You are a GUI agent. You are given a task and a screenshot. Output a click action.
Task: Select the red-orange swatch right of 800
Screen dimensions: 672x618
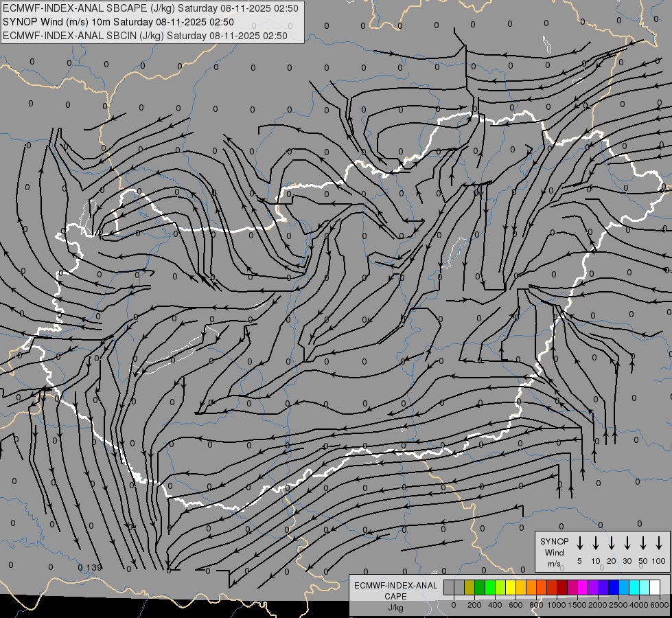click(542, 587)
